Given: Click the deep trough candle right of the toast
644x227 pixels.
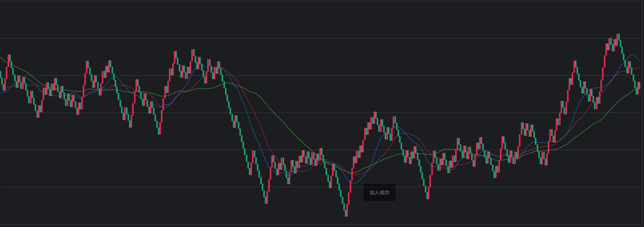Looking at the screenshot, I should pyautogui.click(x=427, y=192).
